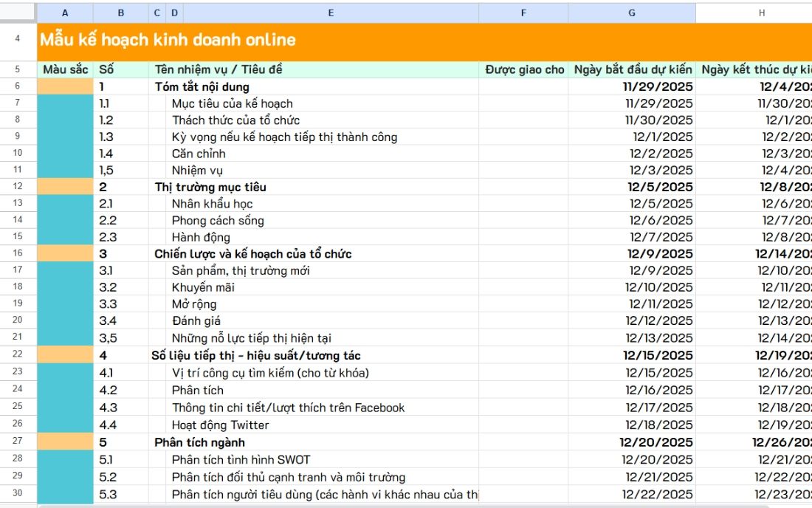The image size is (812, 508).
Task: Click teal color cell in row 24
Action: (65, 390)
